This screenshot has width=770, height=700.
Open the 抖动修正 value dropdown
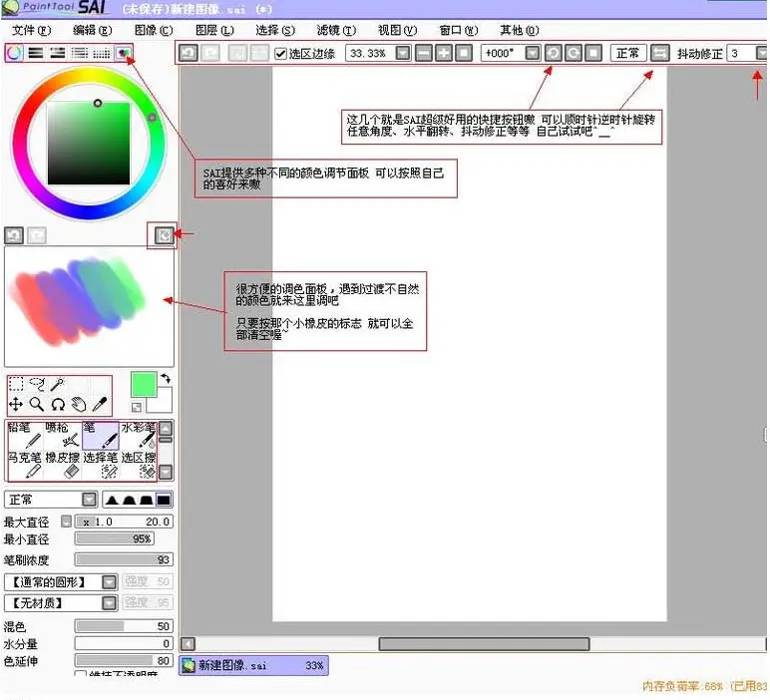(x=761, y=53)
